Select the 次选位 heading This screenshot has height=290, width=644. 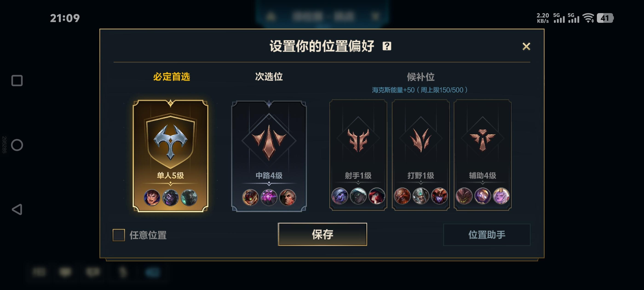point(269,77)
